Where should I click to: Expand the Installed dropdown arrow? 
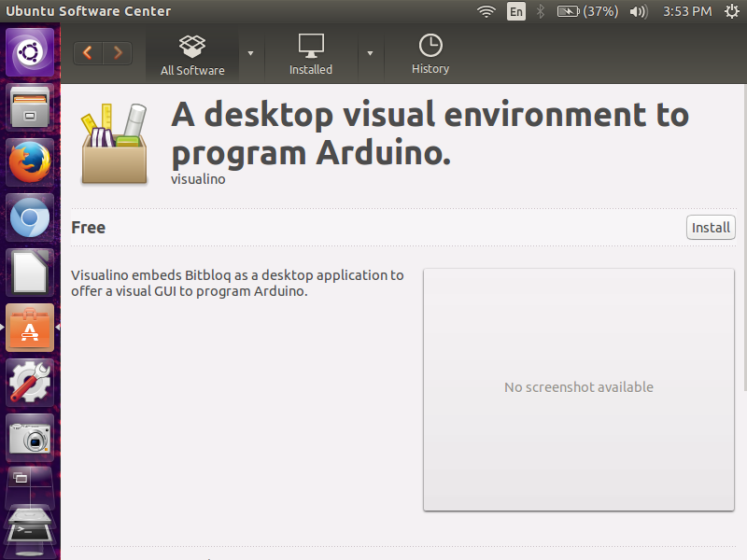pyautogui.click(x=370, y=53)
